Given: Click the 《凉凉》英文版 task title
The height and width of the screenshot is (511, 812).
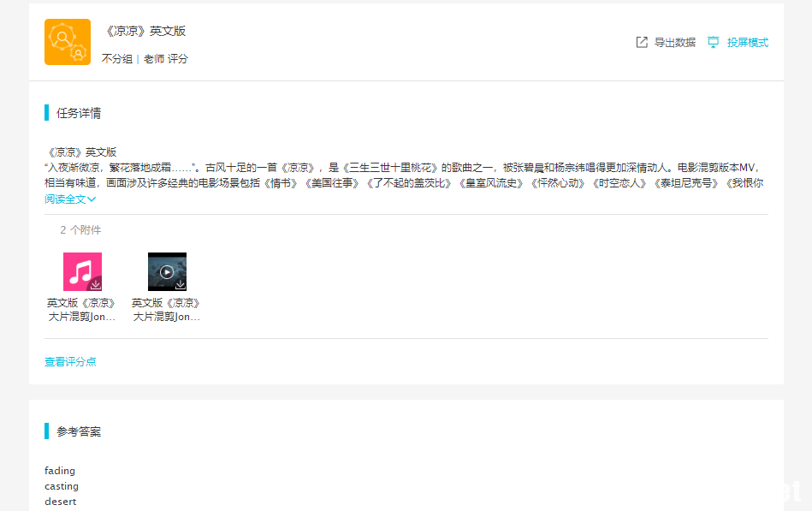Looking at the screenshot, I should [145, 31].
